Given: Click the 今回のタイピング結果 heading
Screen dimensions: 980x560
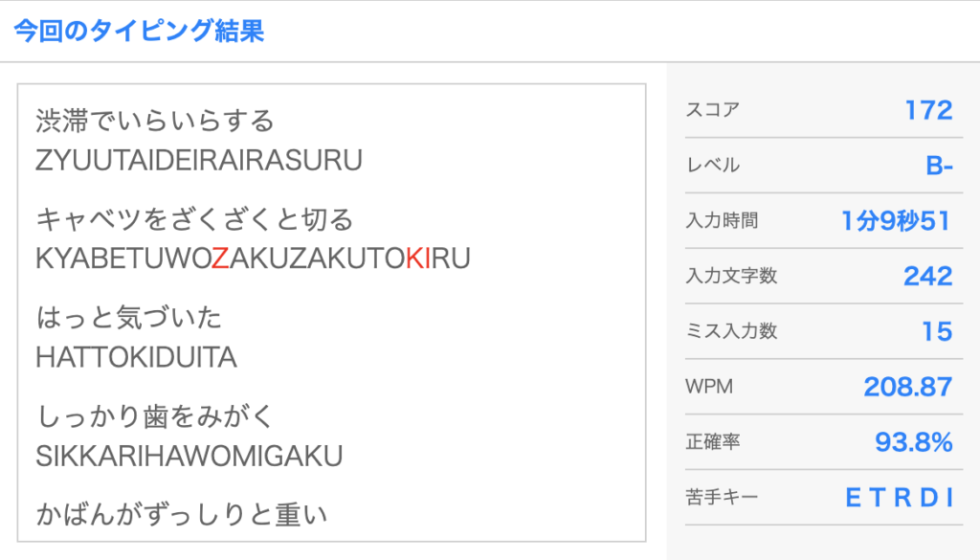Looking at the screenshot, I should [x=139, y=31].
